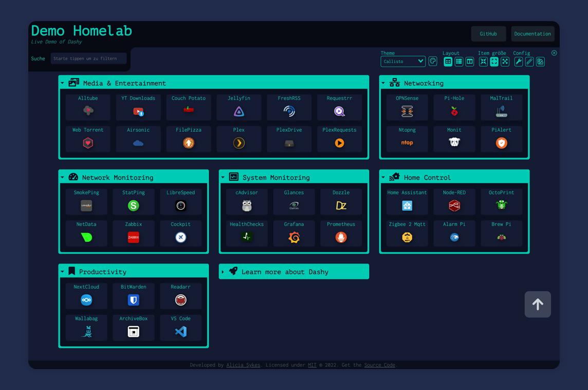Open the PlexRequests tile
The height and width of the screenshot is (390, 588).
tap(339, 138)
